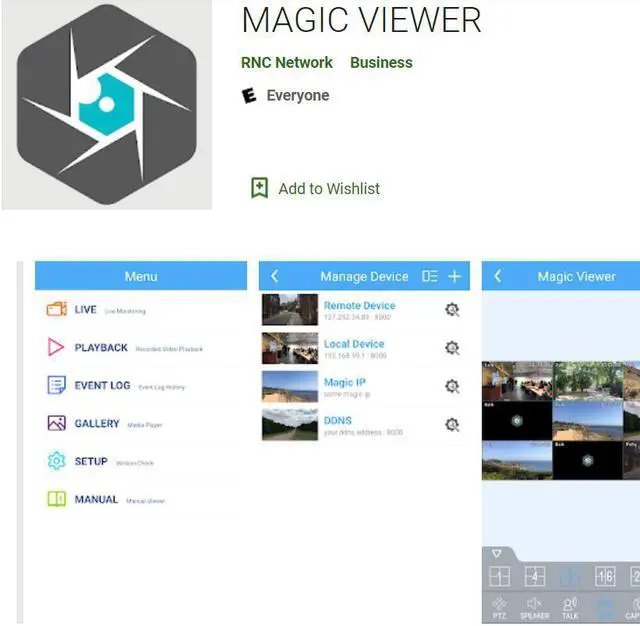This screenshot has width=640, height=626.
Task: Click the Magic Viewer app logo
Action: coord(105,104)
